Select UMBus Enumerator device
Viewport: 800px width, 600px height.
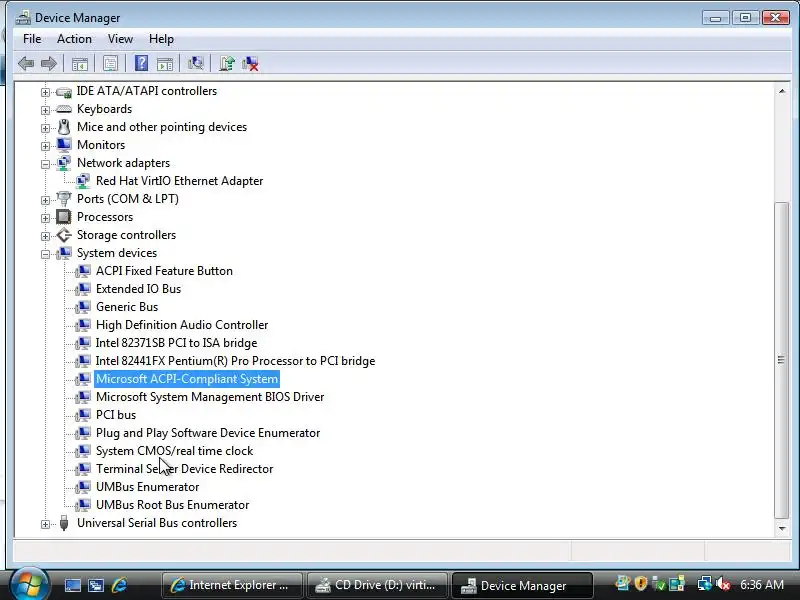[x=147, y=487]
